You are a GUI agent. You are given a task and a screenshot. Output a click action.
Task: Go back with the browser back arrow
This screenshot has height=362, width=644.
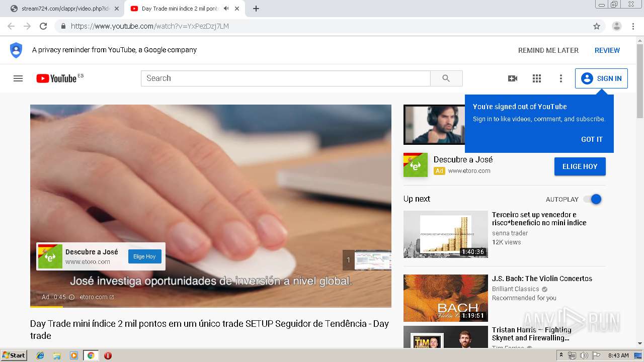pos(11,26)
